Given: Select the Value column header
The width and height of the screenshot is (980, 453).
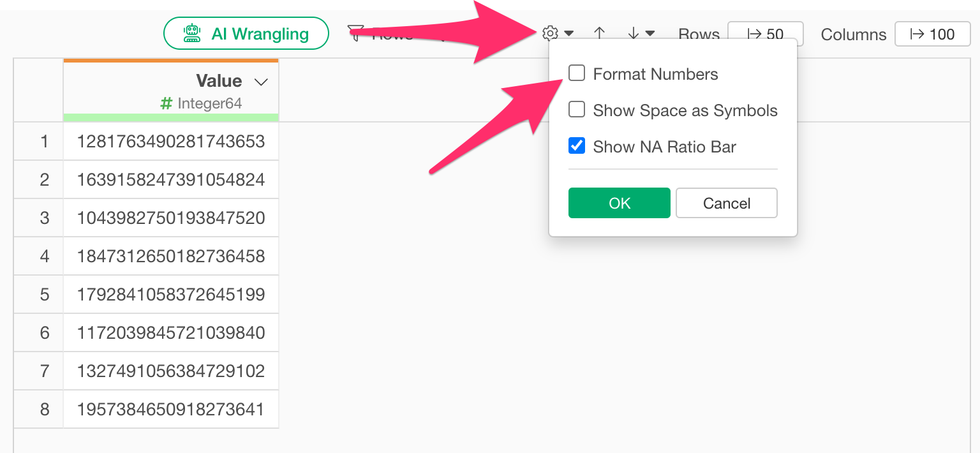Looking at the screenshot, I should coord(171,90).
